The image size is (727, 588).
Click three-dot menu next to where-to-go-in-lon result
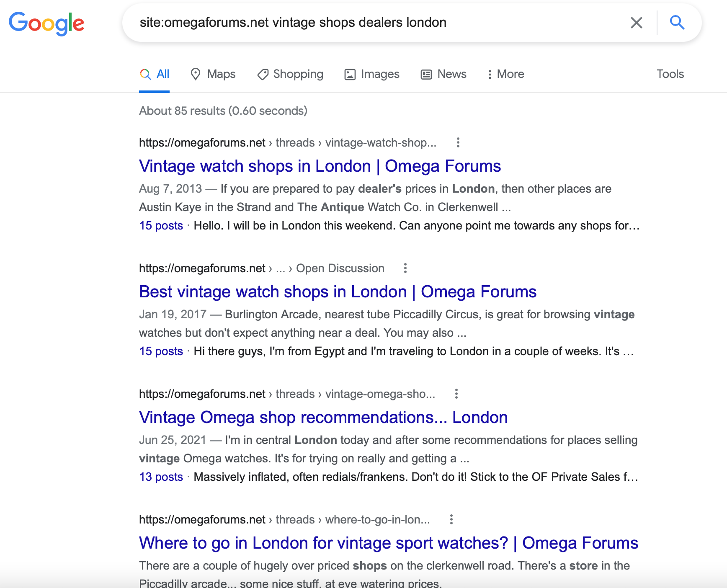click(451, 520)
